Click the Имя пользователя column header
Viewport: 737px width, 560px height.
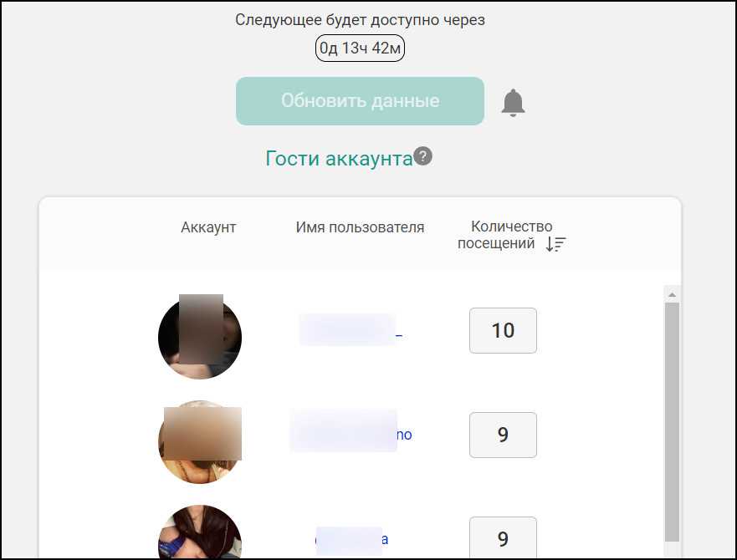coord(360,227)
